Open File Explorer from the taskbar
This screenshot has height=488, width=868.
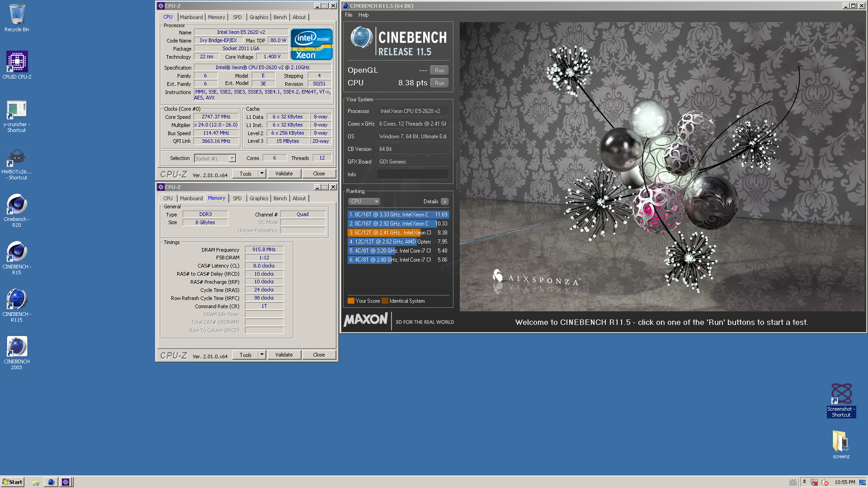tap(36, 482)
